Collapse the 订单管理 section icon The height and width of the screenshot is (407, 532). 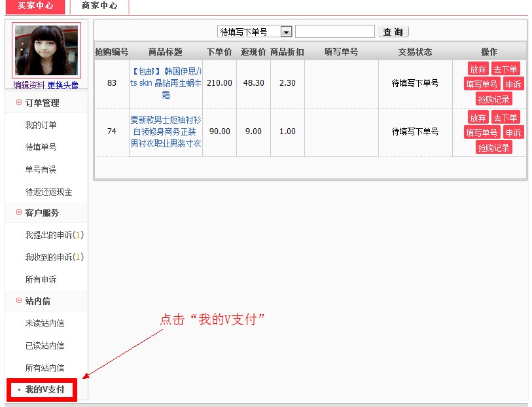pyautogui.click(x=19, y=102)
